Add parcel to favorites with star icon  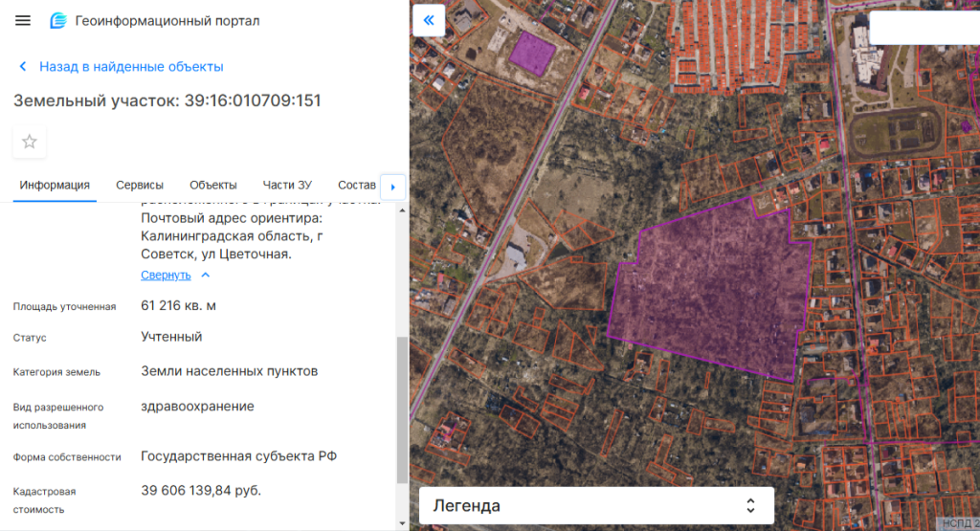[x=30, y=142]
